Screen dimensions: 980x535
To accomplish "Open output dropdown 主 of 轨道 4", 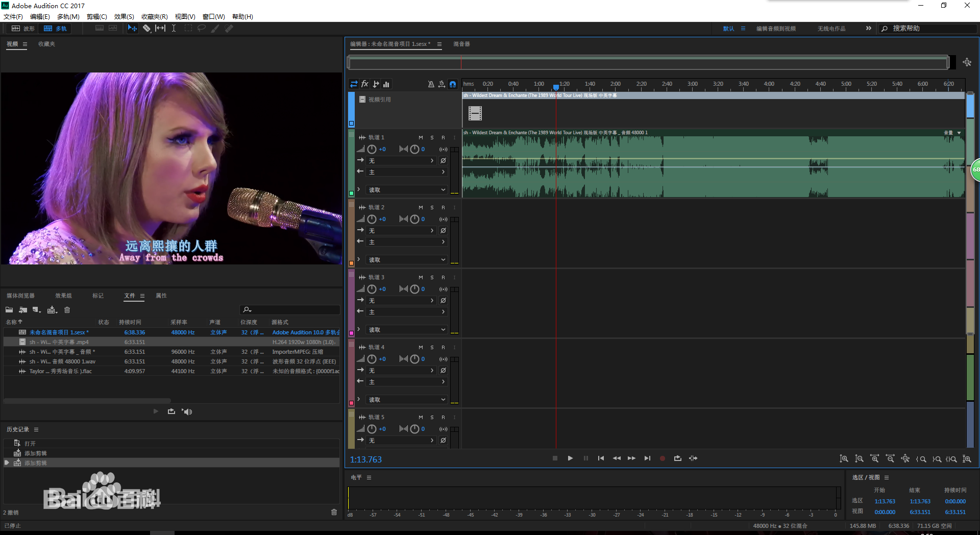I will click(x=407, y=382).
